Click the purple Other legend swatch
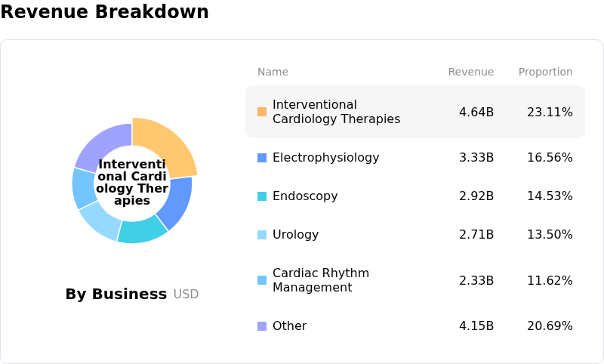The height and width of the screenshot is (364, 604). point(262,326)
